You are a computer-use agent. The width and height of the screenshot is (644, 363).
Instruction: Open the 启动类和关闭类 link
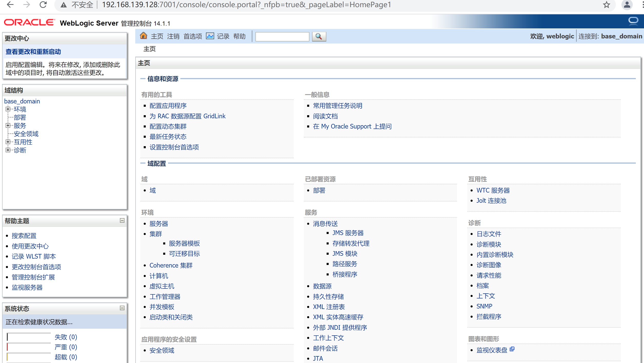[x=171, y=317]
